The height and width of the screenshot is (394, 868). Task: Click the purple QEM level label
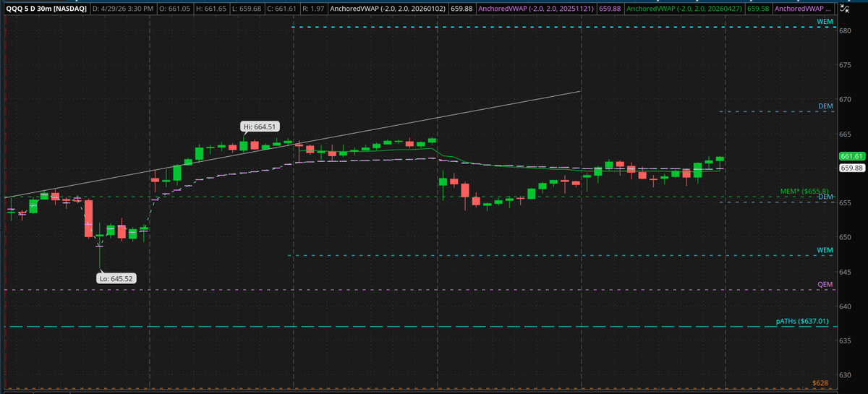click(x=825, y=285)
